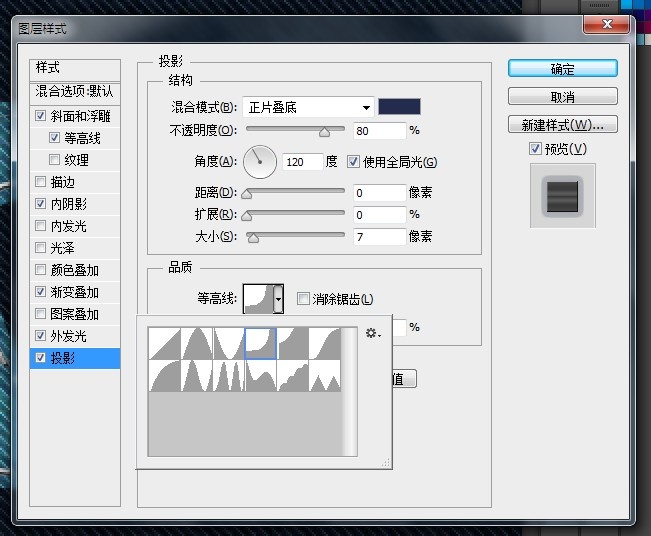Open the dark blue shadow color swatch
This screenshot has height=536, width=651.
(399, 107)
